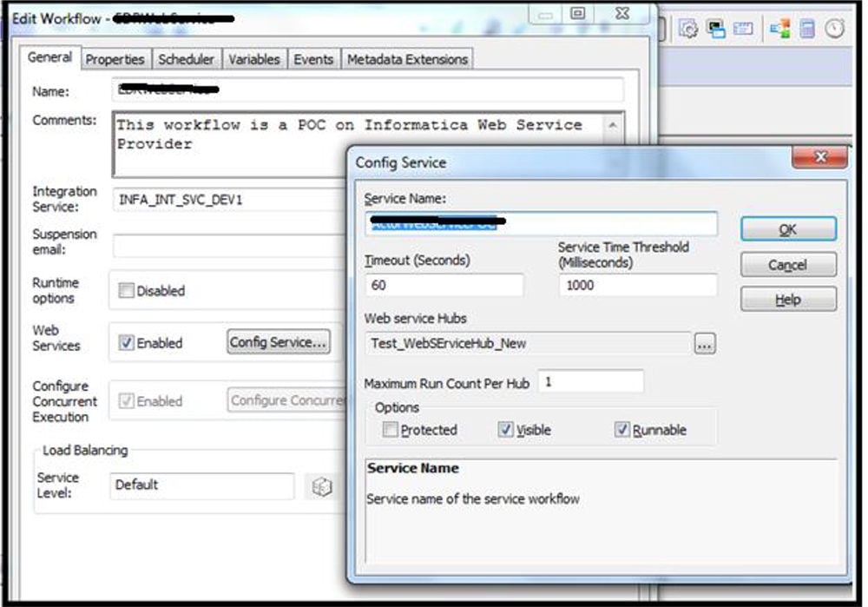Image resolution: width=868 pixels, height=607 pixels.
Task: Click the cascade windows toolbar icon
Action: (x=715, y=28)
